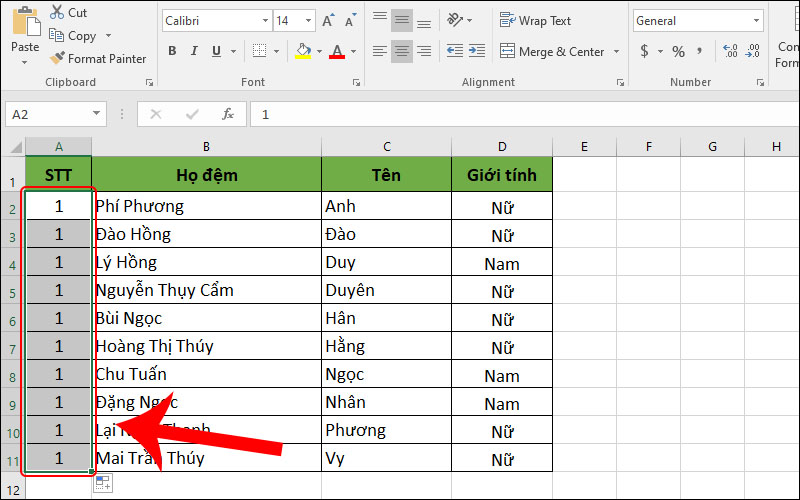The width and height of the screenshot is (800, 500).
Task: Click the Select All corner triangle
Action: (14, 147)
